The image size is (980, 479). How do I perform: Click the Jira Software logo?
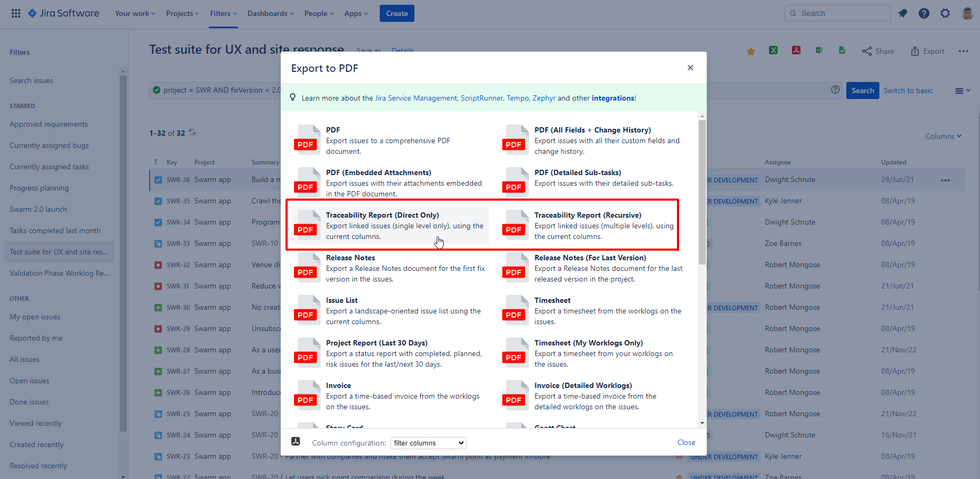point(63,13)
